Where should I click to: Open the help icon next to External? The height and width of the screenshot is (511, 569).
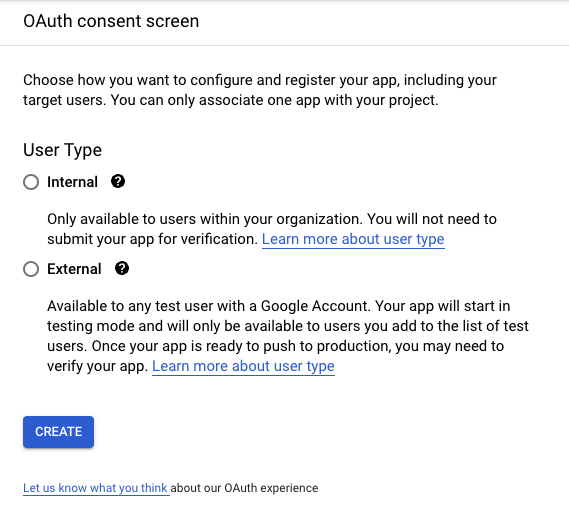122,268
